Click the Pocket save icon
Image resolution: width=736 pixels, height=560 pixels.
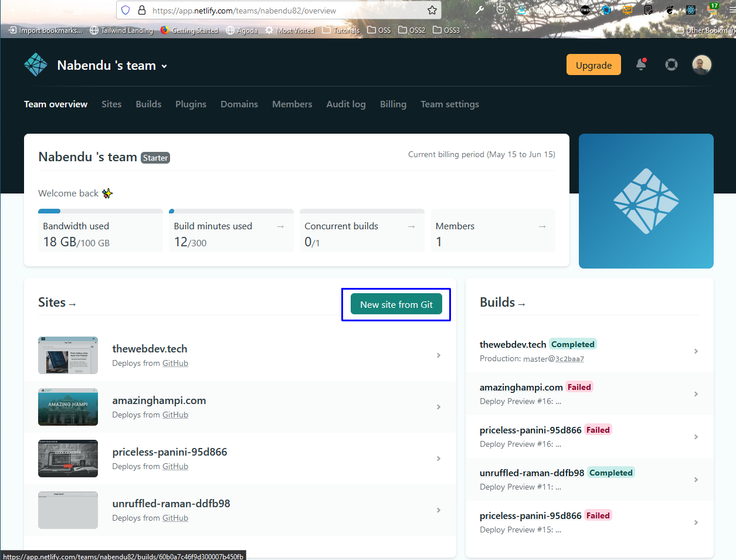click(501, 10)
